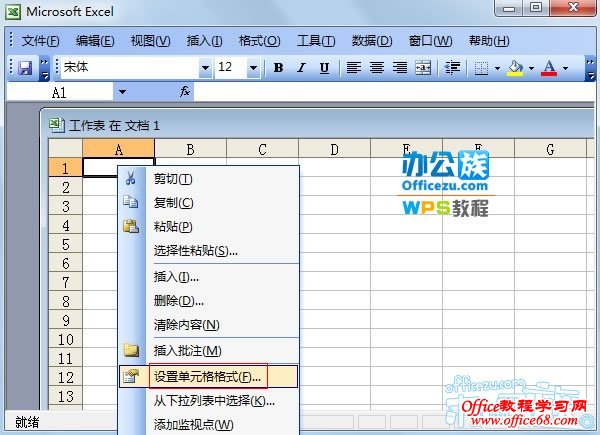This screenshot has height=435, width=600.
Task: Apply red Font Color
Action: [549, 68]
